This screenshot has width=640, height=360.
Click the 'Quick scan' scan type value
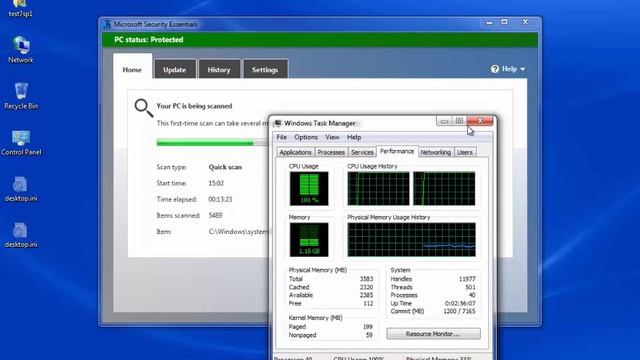(x=225, y=167)
